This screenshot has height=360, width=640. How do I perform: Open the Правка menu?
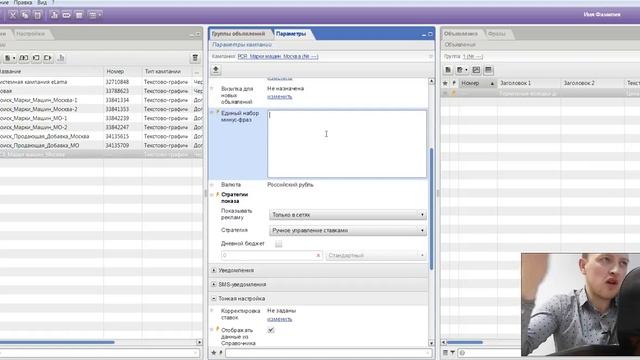coord(23,2)
